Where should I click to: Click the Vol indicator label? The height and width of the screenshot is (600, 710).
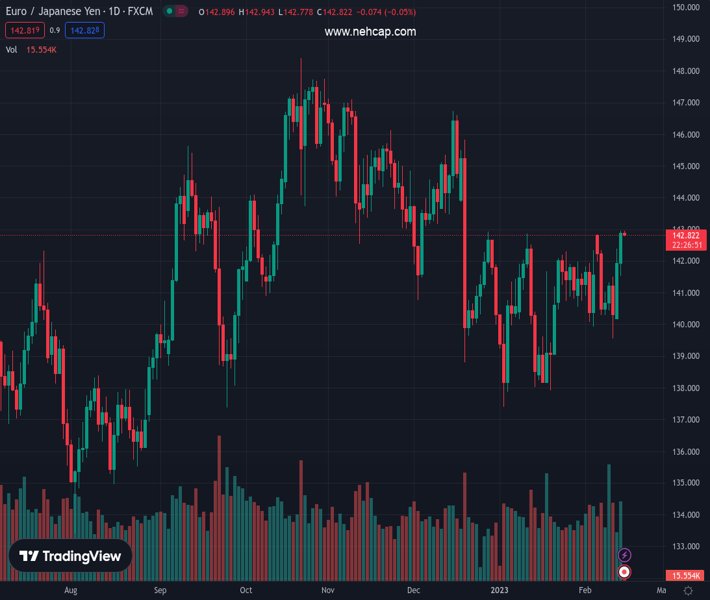coord(12,49)
